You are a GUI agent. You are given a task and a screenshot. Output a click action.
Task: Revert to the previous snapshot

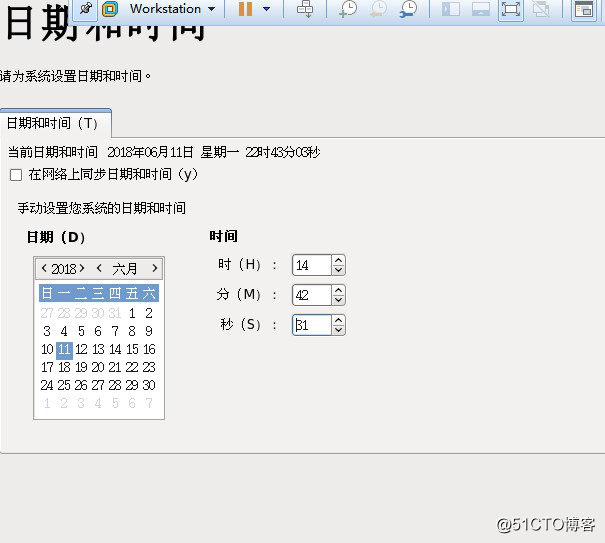(379, 8)
